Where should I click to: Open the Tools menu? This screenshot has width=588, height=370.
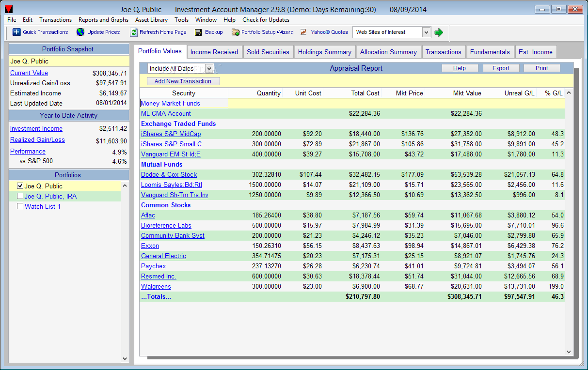click(182, 20)
